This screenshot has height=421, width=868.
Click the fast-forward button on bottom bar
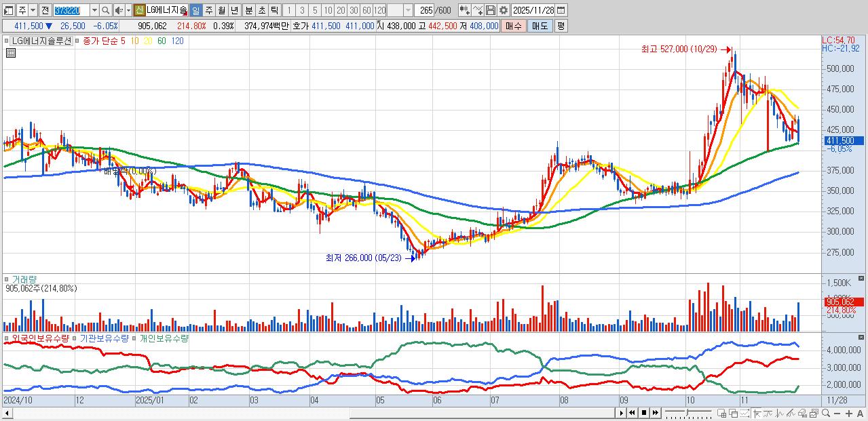pyautogui.click(x=656, y=413)
